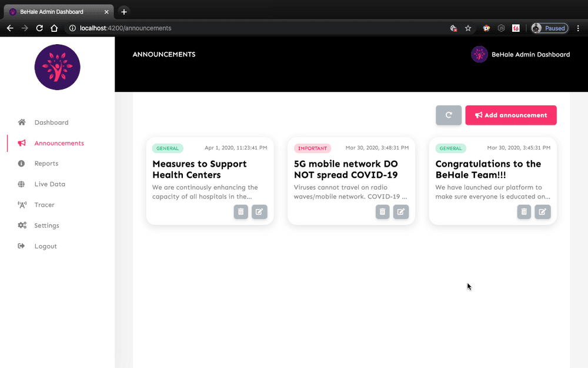Edit the Measures to Support Health Centers announcement
This screenshot has height=368, width=588.
(259, 212)
